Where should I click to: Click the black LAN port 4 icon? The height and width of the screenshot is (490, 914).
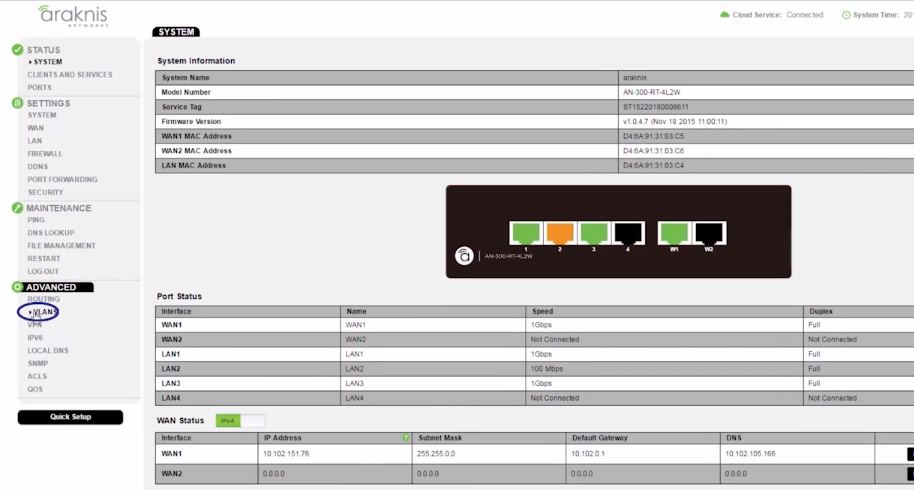coord(628,233)
